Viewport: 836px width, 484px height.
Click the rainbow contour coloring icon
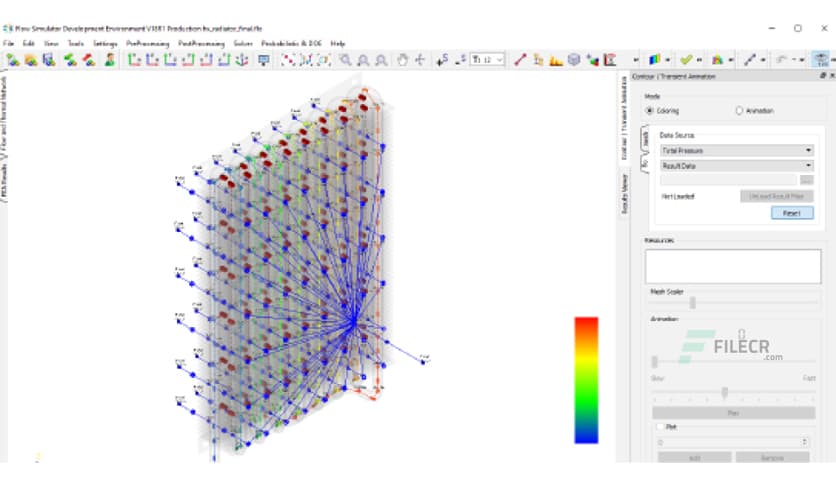pyautogui.click(x=654, y=60)
